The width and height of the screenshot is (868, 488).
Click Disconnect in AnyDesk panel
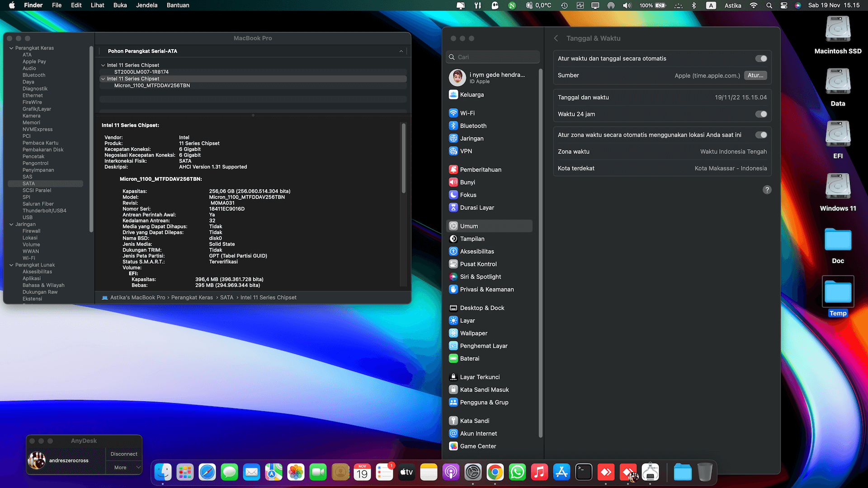coord(124,454)
